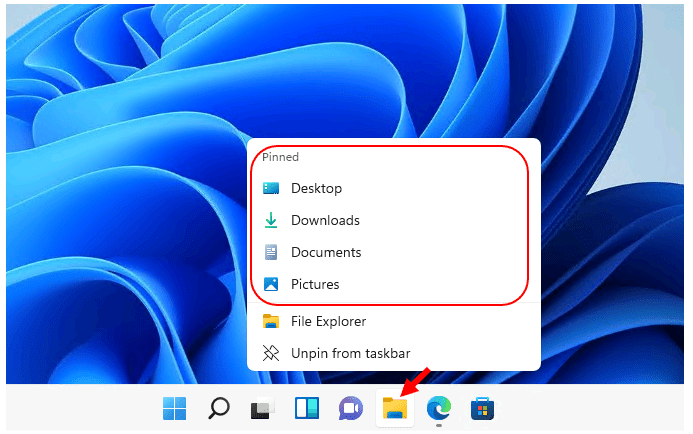Open pinned Desktop folder
This screenshot has width=693, height=434.
click(x=393, y=188)
